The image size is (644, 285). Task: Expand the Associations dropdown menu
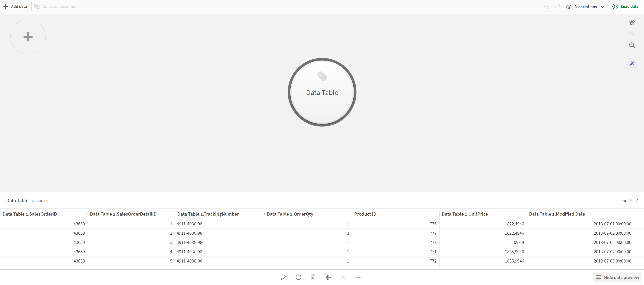602,6
